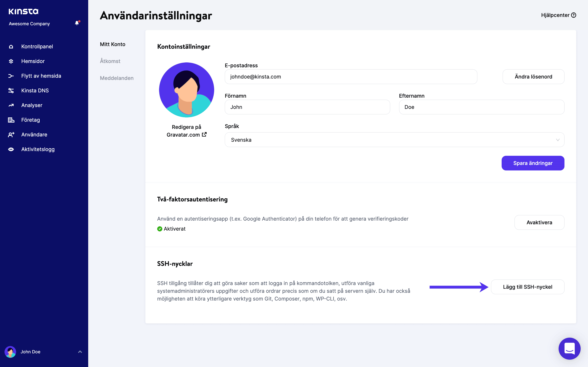Click the notification bell icon
The width and height of the screenshot is (588, 367).
click(x=76, y=23)
